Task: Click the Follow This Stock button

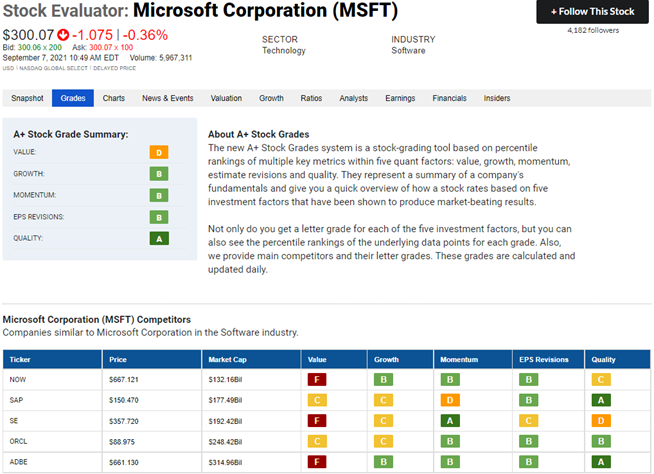Action: click(x=592, y=12)
